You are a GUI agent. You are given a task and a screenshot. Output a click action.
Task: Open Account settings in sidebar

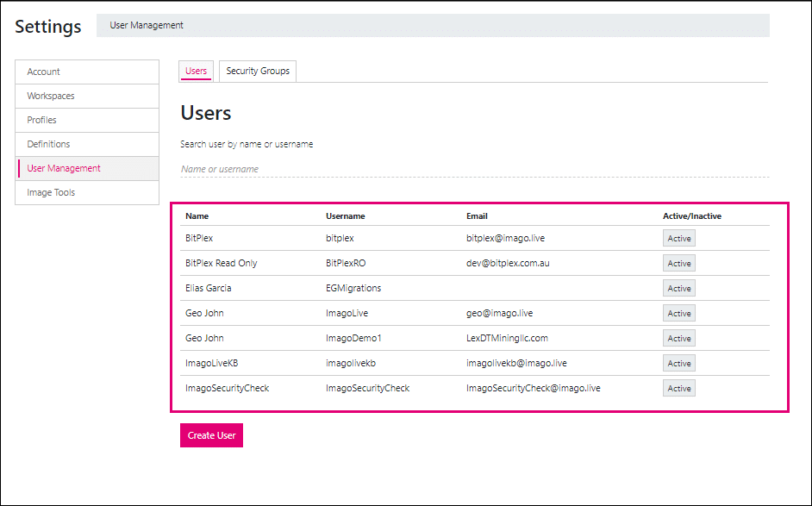pyautogui.click(x=87, y=72)
